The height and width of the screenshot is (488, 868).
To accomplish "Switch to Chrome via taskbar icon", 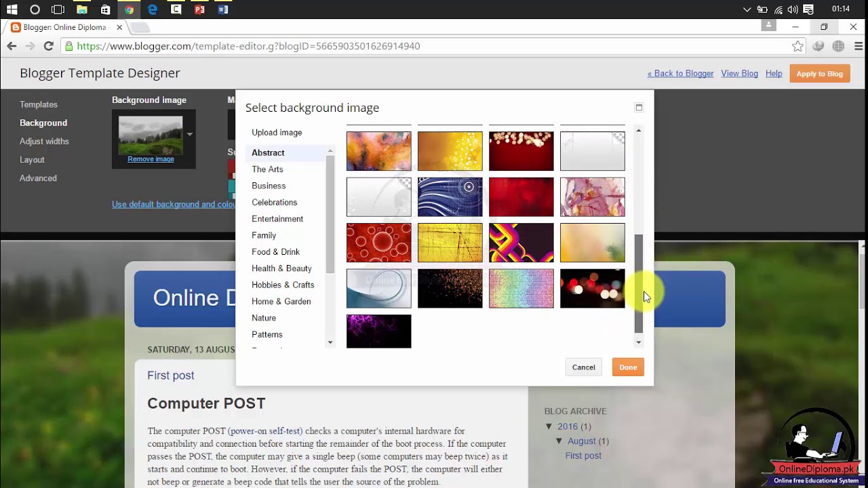I will (129, 9).
